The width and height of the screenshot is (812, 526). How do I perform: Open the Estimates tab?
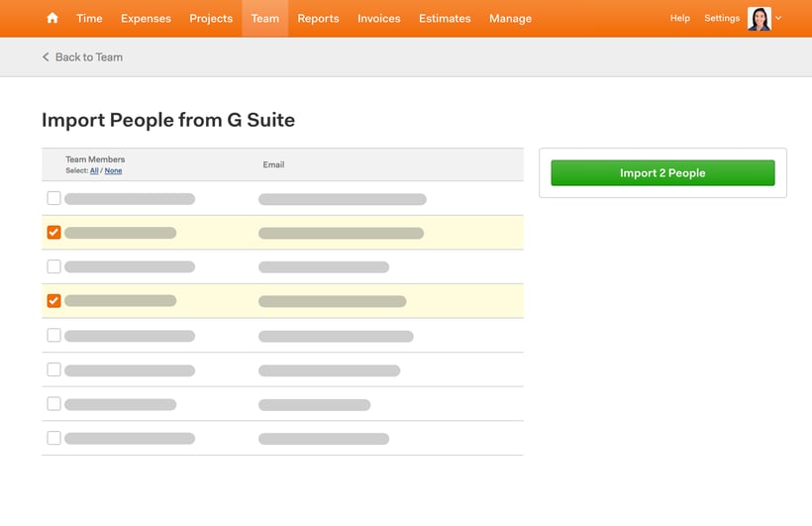tap(445, 19)
